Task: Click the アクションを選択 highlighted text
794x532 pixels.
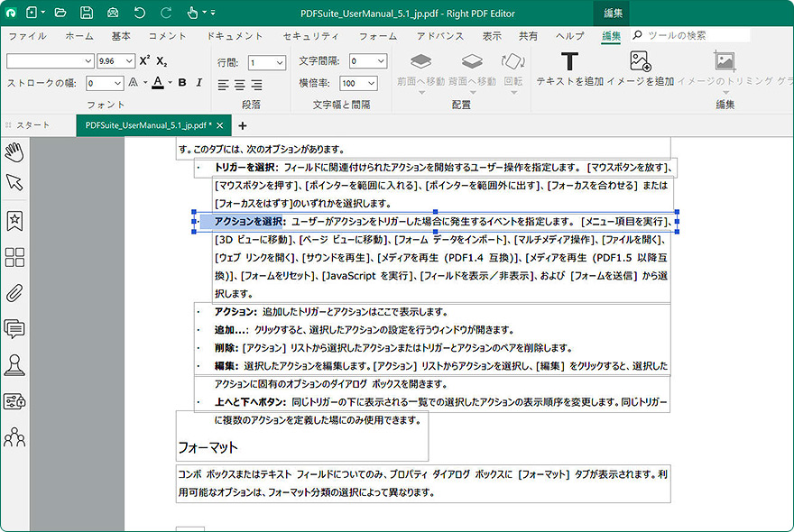Action: [x=248, y=221]
